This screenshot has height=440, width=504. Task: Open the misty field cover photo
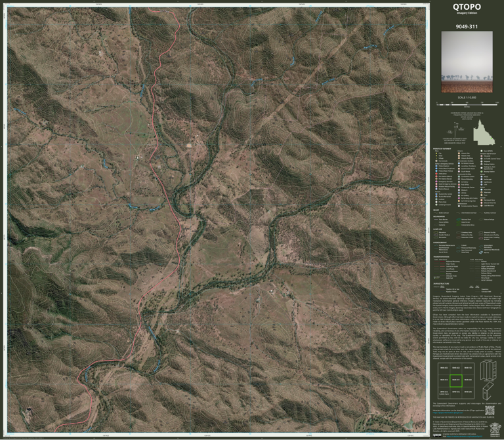pos(467,62)
